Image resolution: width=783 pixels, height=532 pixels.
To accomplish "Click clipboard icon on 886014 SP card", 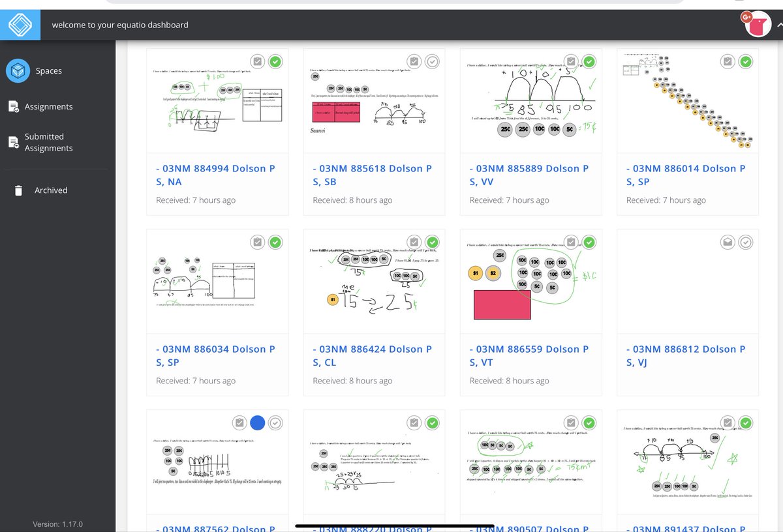I will (728, 62).
